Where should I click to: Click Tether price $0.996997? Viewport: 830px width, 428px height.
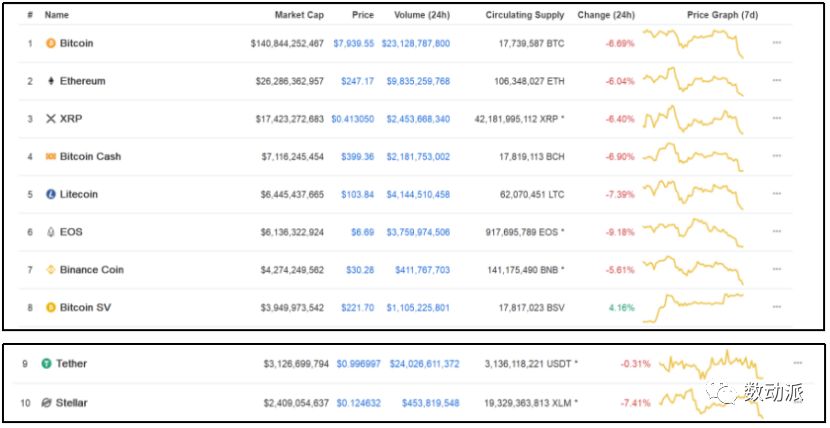tap(358, 364)
